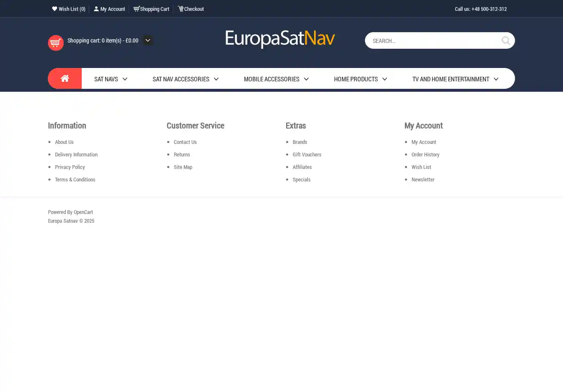The width and height of the screenshot is (563, 392).
Task: Click the Checkout cart icon
Action: pyautogui.click(x=181, y=9)
